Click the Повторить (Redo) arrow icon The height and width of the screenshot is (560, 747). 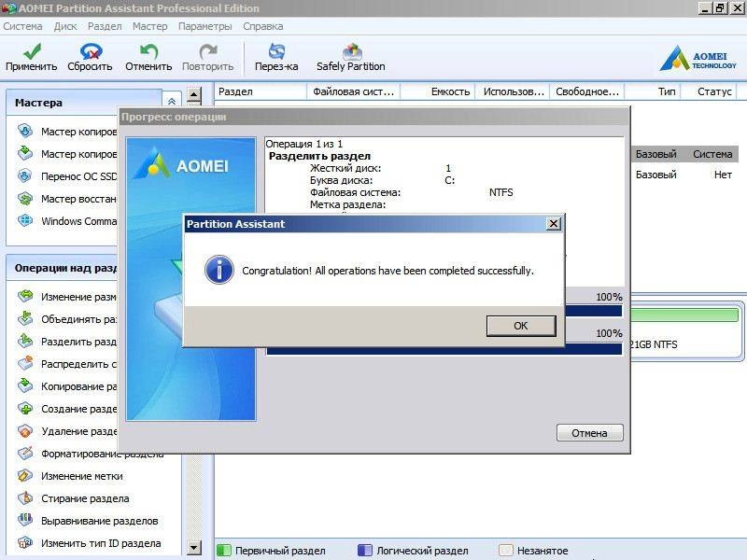coord(207,51)
